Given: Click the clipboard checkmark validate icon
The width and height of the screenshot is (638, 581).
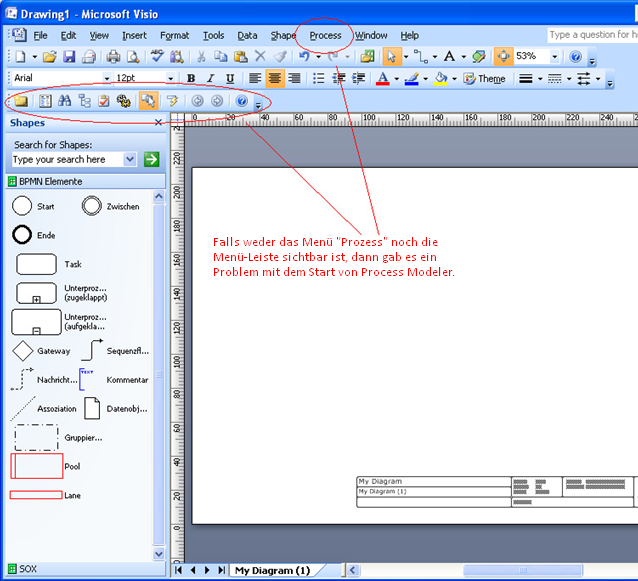Looking at the screenshot, I should pyautogui.click(x=104, y=100).
